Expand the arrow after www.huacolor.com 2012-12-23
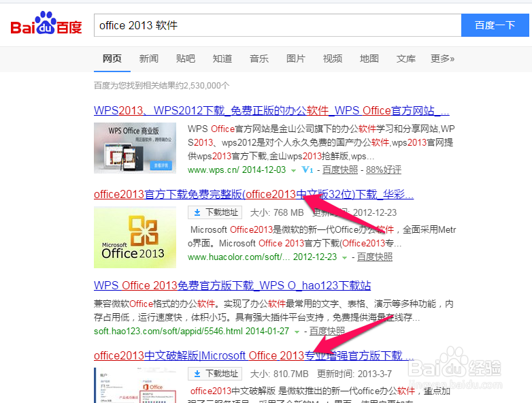 coord(344,258)
